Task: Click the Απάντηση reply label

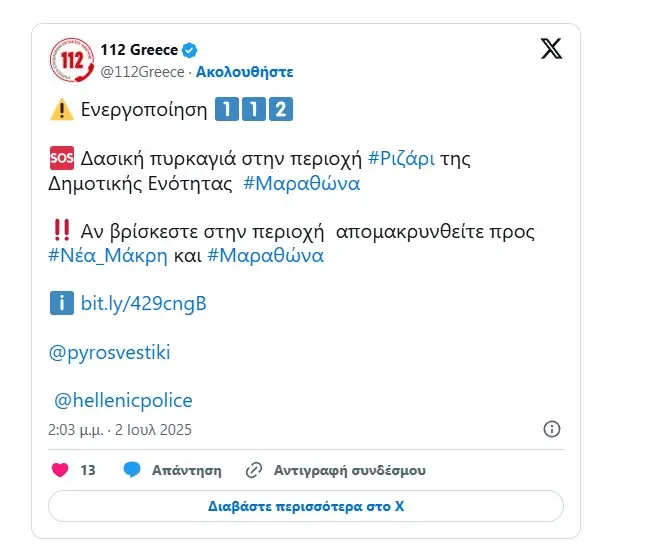Action: click(x=187, y=470)
